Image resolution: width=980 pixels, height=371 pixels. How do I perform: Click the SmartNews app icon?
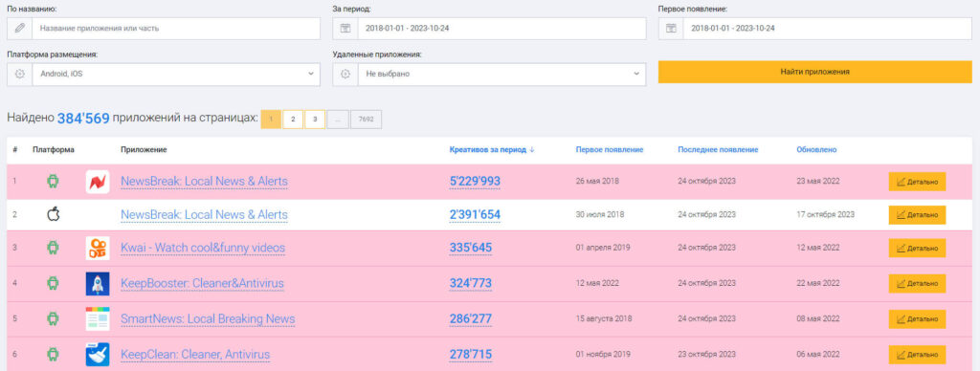(98, 318)
